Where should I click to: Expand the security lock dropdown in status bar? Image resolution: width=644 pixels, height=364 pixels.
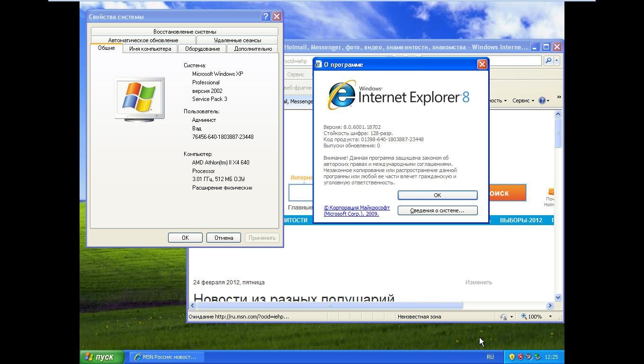coord(511,317)
